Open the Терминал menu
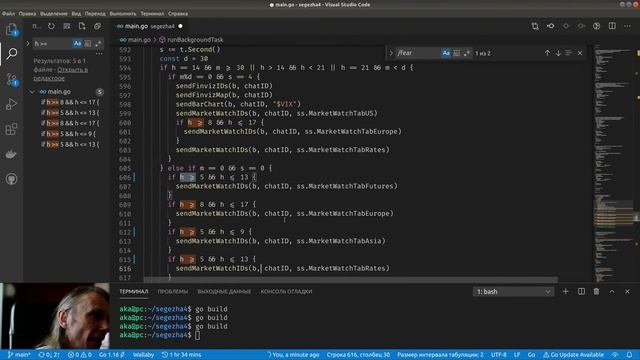The height and width of the screenshot is (360, 640). 152,13
